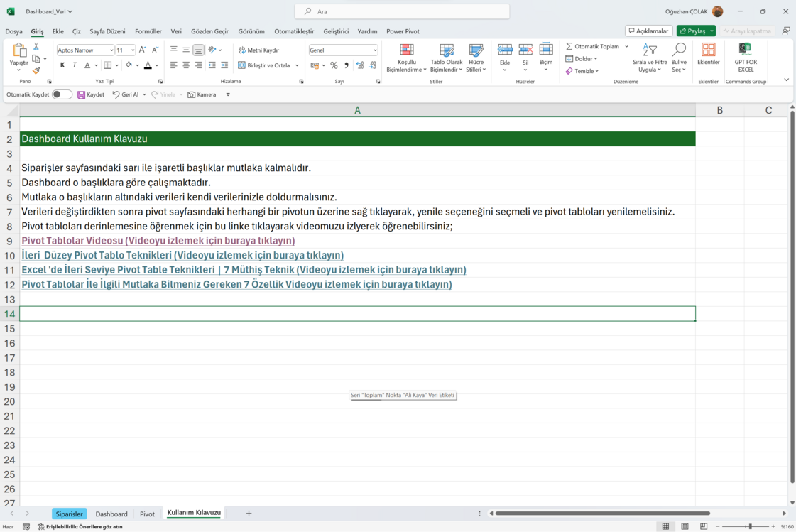Switch to the Ekle ribbon tab
The width and height of the screenshot is (796, 532).
58,31
